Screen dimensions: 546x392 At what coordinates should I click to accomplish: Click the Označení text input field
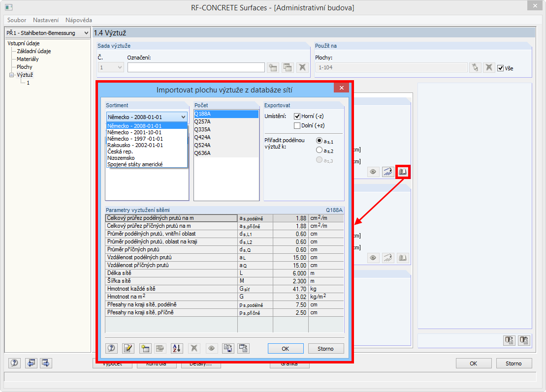(x=196, y=67)
